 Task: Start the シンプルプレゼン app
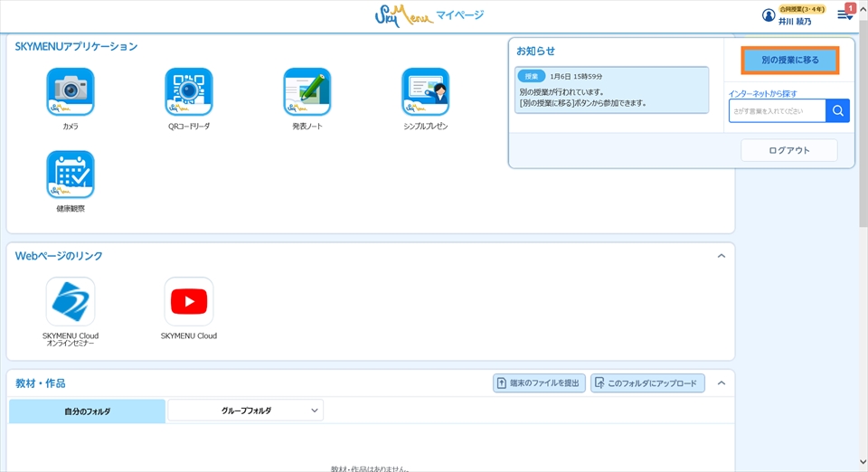(x=425, y=92)
